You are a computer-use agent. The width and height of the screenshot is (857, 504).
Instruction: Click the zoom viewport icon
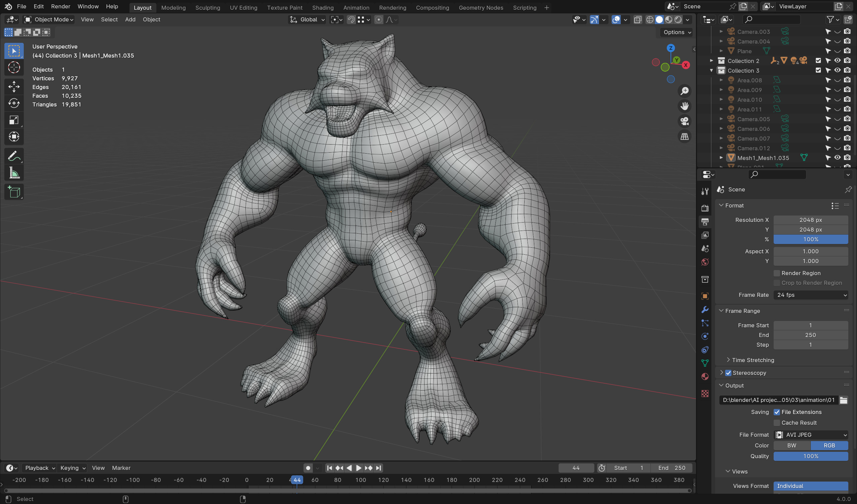(x=684, y=91)
